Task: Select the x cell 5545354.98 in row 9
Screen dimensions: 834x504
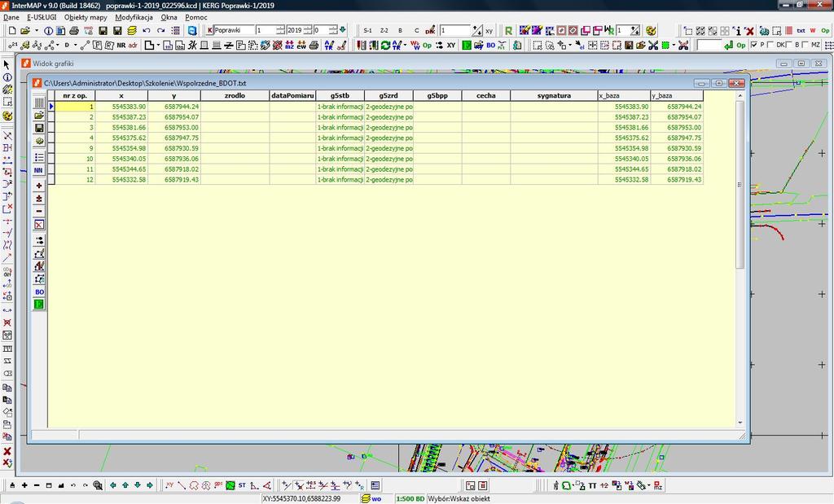Action: pyautogui.click(x=122, y=148)
